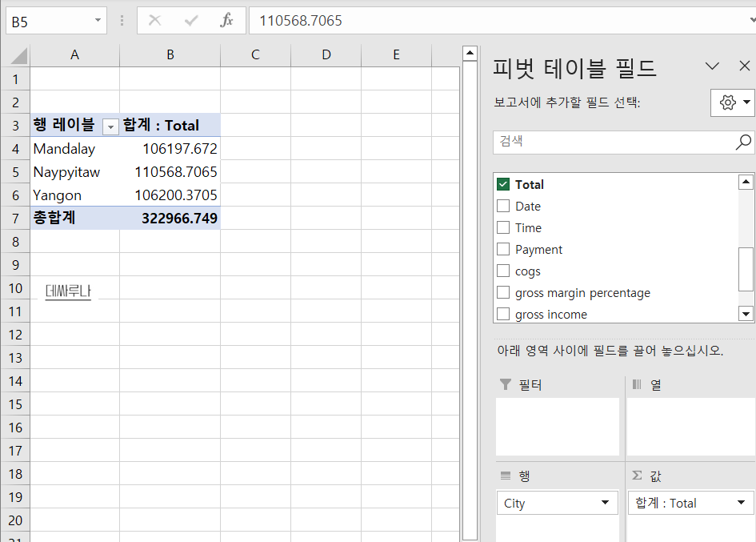
Task: Check the Date field checkbox
Action: tap(503, 206)
